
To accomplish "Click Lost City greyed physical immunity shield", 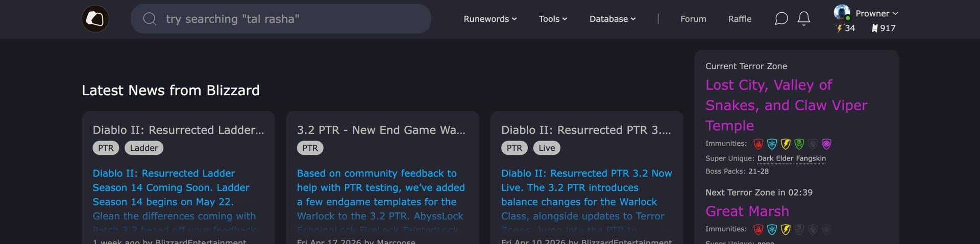I will tap(813, 144).
